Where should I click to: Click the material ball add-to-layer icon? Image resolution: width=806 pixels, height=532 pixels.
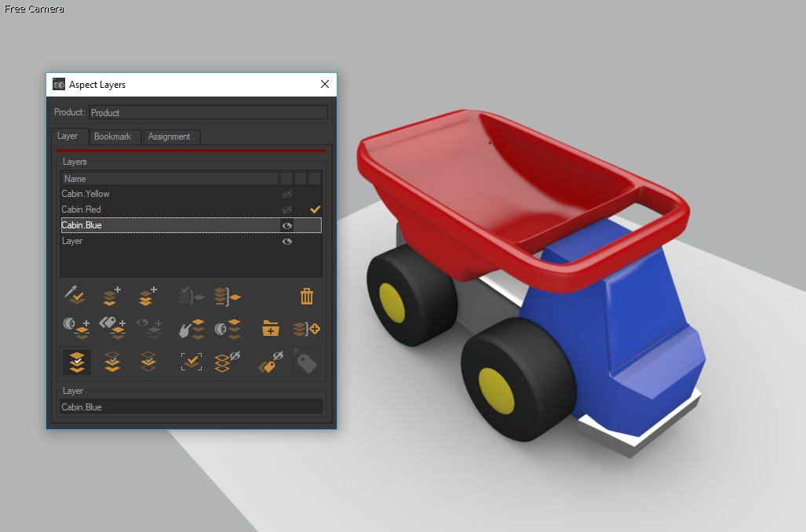(x=76, y=328)
